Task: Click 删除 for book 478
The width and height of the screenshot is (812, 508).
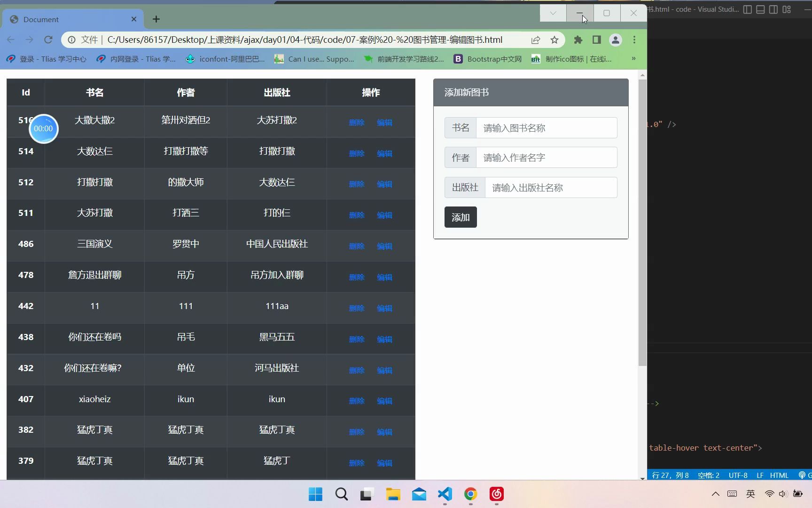Action: [x=357, y=277]
